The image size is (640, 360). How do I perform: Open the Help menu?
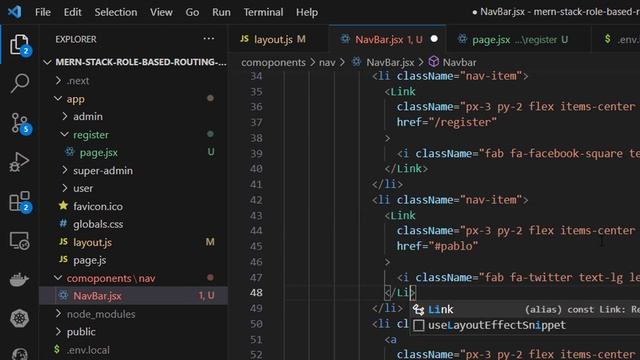tap(307, 12)
